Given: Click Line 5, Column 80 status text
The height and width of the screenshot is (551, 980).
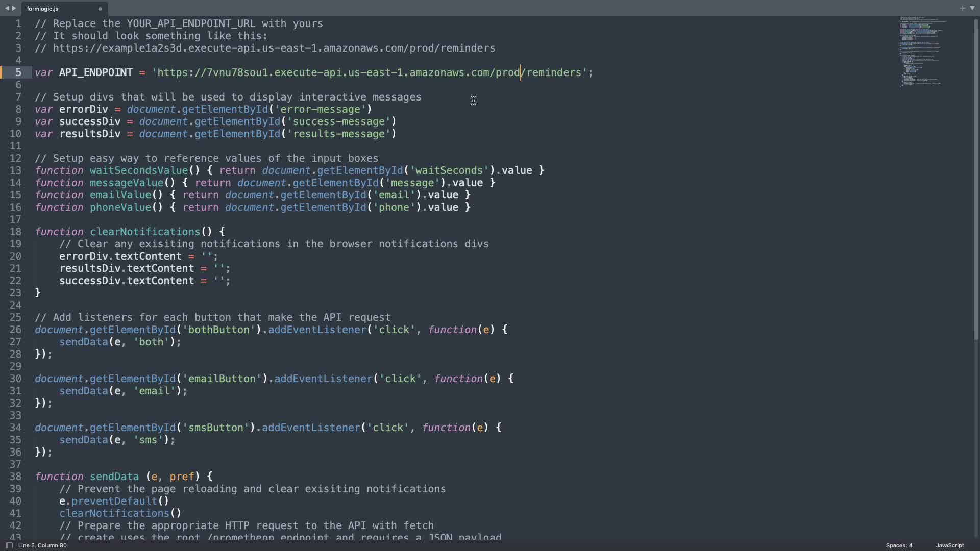Looking at the screenshot, I should [42, 545].
